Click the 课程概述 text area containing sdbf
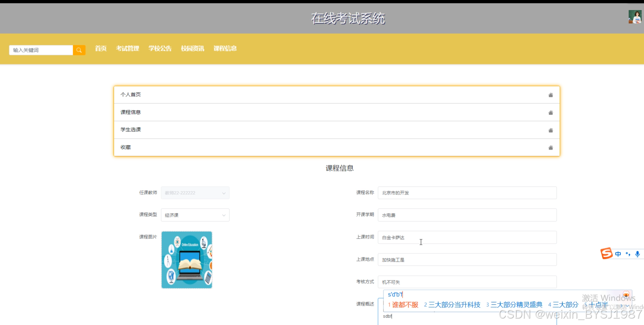This screenshot has width=644, height=325. click(467, 317)
